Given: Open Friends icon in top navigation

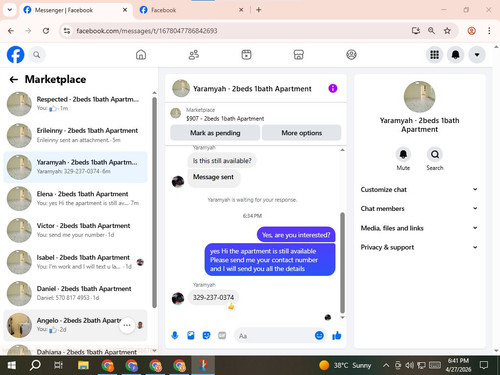Looking at the screenshot, I should click(194, 55).
